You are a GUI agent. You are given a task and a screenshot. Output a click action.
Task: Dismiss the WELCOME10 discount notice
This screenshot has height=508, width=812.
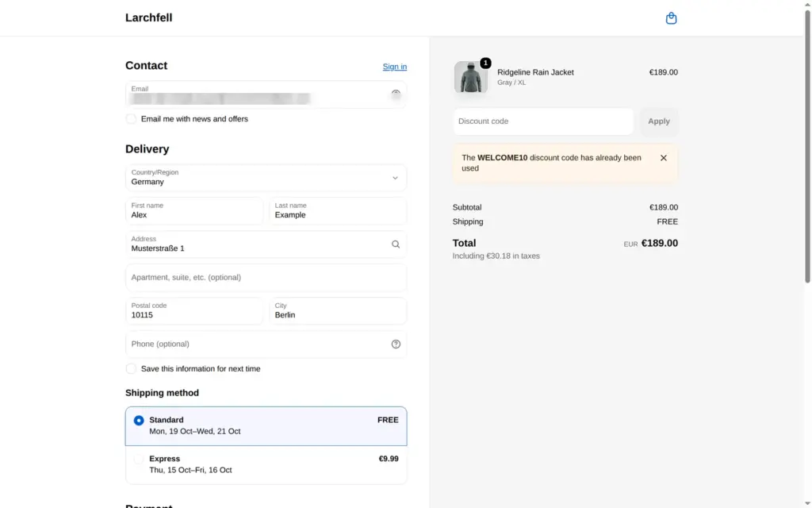coord(664,158)
